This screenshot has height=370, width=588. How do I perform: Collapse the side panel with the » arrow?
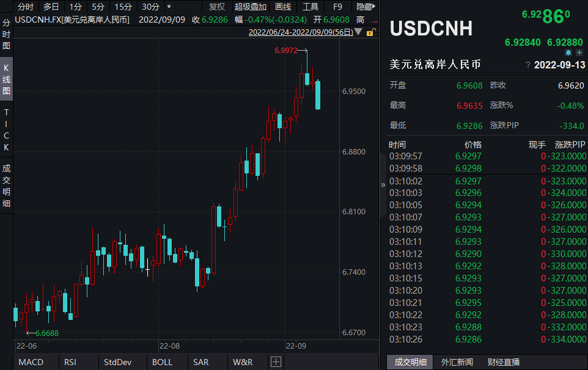click(383, 184)
